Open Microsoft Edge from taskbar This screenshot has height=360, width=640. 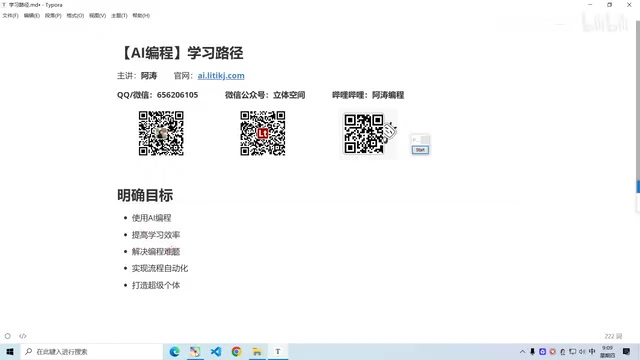pyautogui.click(x=175, y=351)
